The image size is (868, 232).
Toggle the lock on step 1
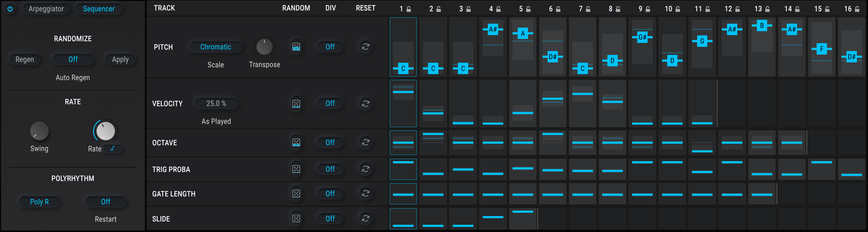click(x=409, y=9)
